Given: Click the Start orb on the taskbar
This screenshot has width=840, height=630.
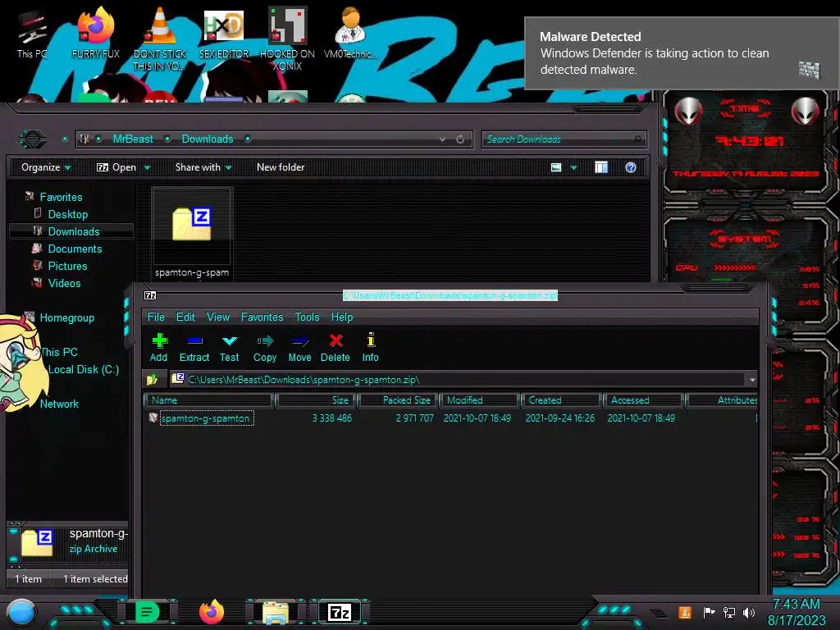Looking at the screenshot, I should point(21,612).
